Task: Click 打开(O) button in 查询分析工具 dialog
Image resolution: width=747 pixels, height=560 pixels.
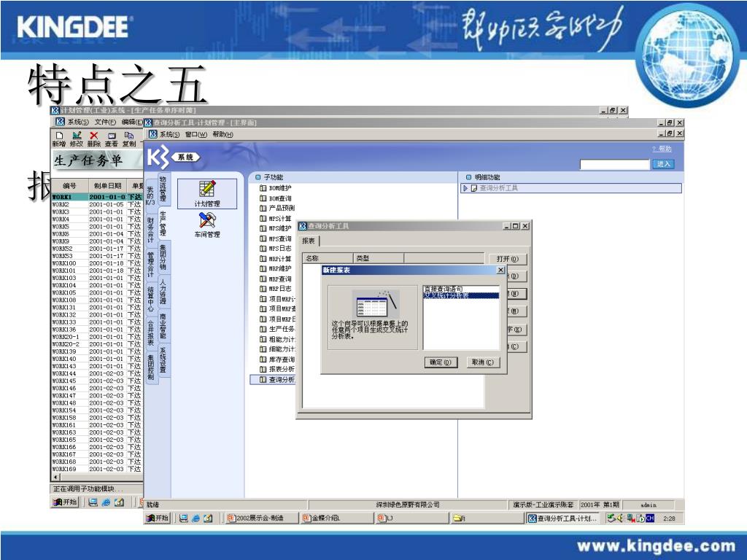Action: click(508, 259)
